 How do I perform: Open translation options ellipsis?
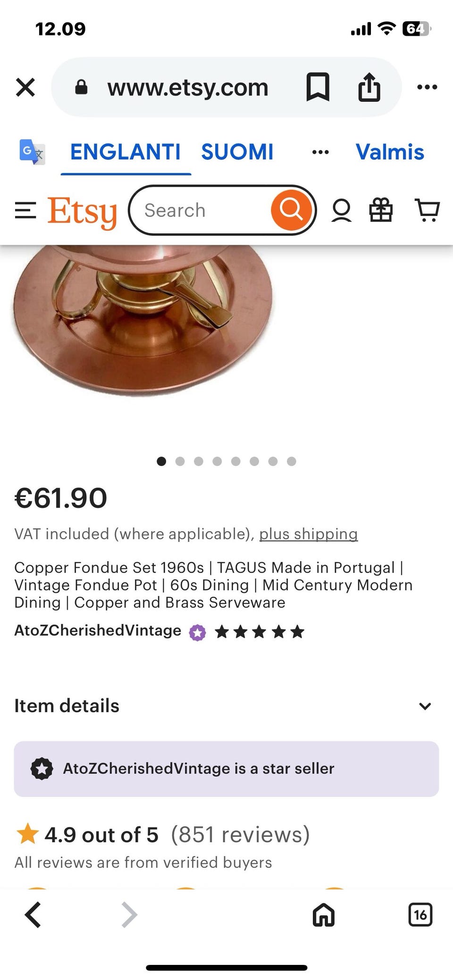point(320,152)
